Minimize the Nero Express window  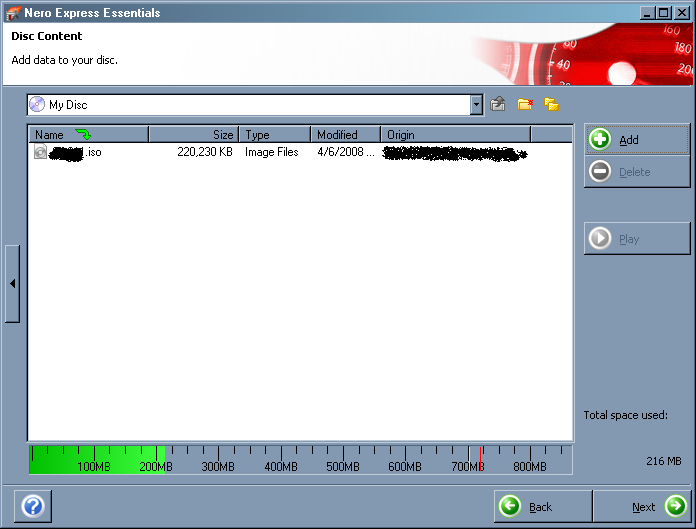[648, 13]
